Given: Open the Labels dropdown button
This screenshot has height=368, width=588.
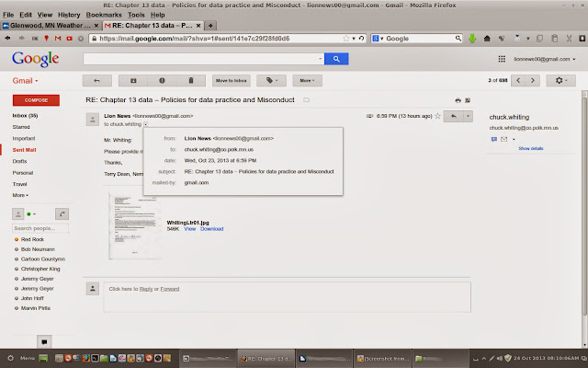Looking at the screenshot, I should (272, 81).
